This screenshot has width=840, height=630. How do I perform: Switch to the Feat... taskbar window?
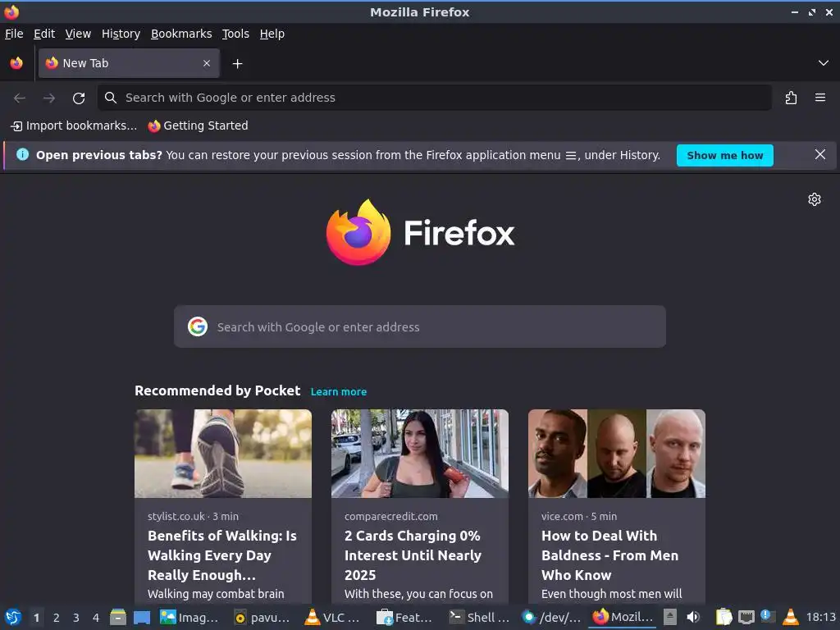pyautogui.click(x=406, y=618)
